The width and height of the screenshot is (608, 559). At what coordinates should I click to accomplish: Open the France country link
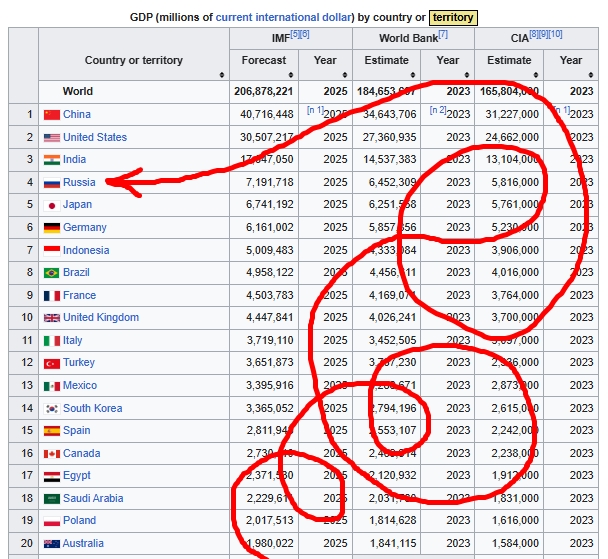(79, 295)
